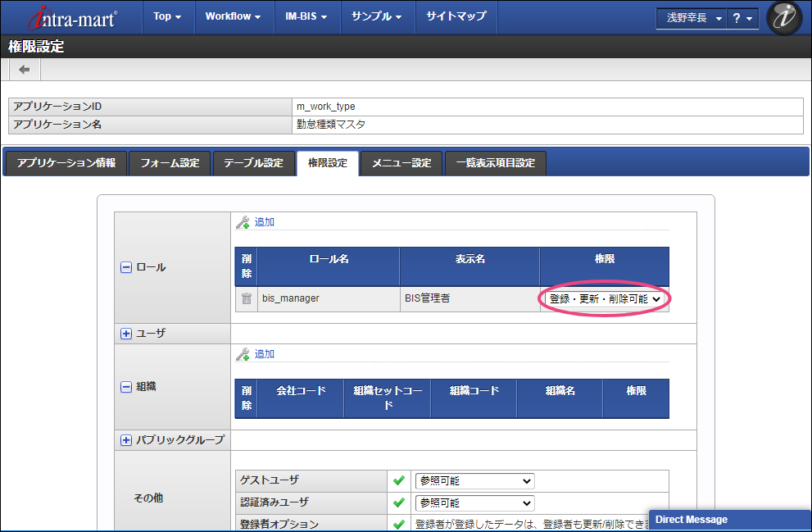Toggle the 登録者オプション green checkmark
This screenshot has width=812, height=532.
point(399,524)
